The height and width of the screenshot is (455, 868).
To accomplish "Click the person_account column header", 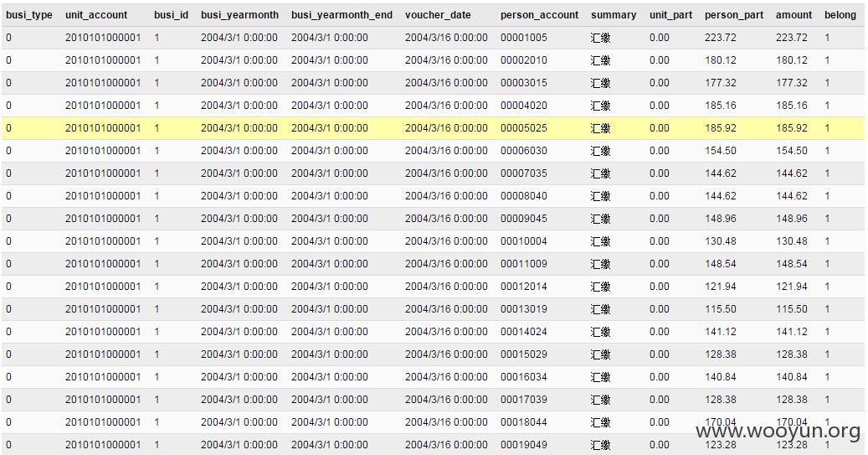I will [539, 15].
